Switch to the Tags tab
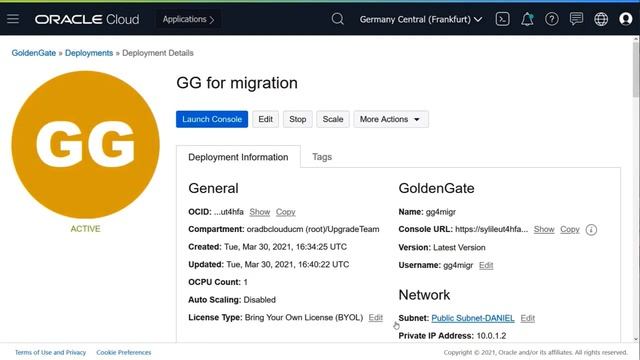Image resolution: width=640 pixels, height=360 pixels. (x=322, y=157)
